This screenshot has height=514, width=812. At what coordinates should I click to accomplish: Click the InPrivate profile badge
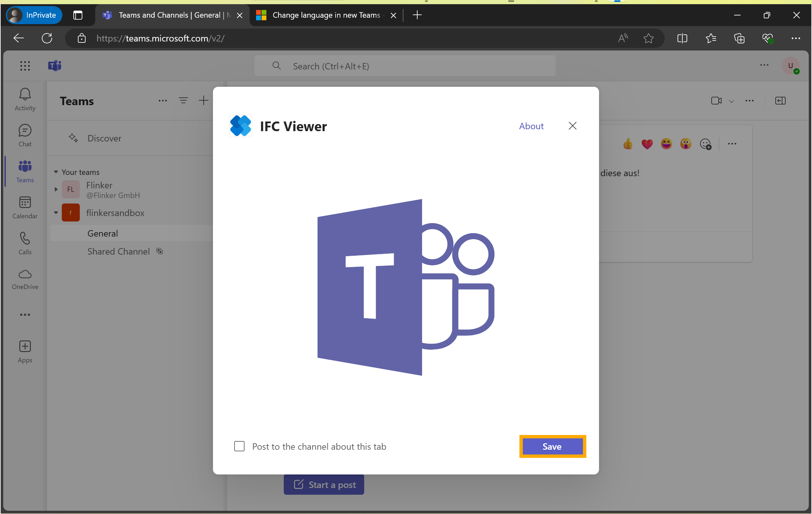[x=34, y=15]
